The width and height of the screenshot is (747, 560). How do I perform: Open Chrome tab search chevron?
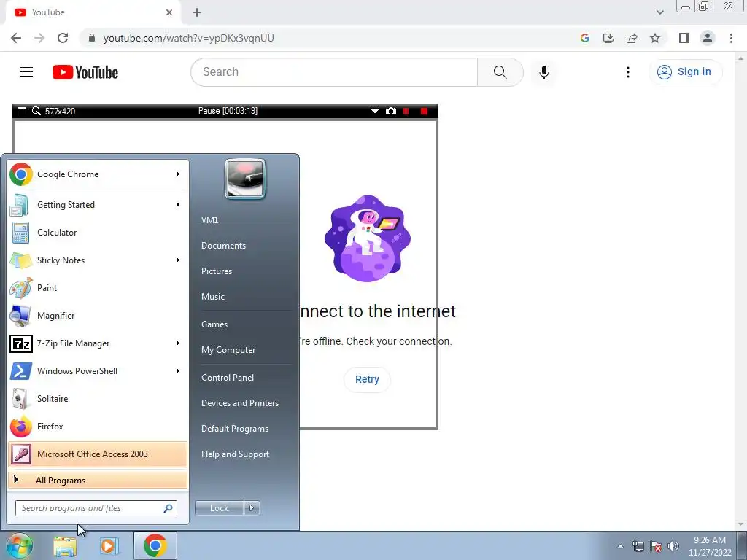tap(659, 12)
